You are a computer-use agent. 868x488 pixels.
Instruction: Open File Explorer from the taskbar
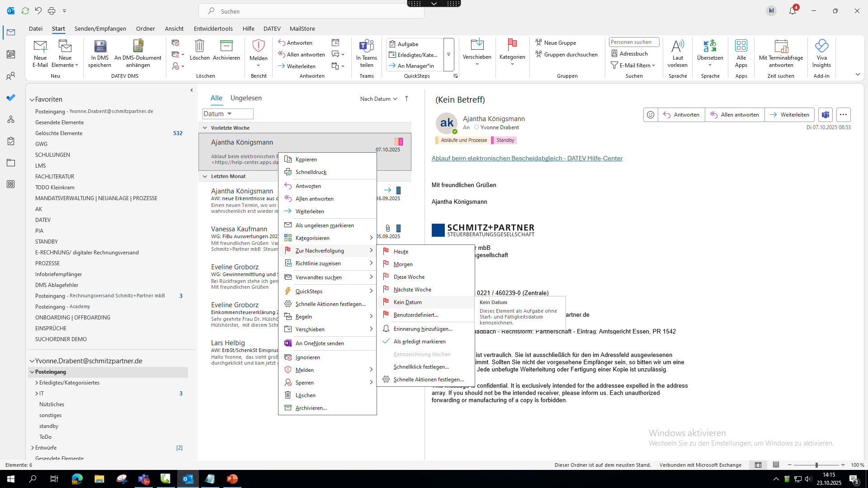[x=99, y=479]
